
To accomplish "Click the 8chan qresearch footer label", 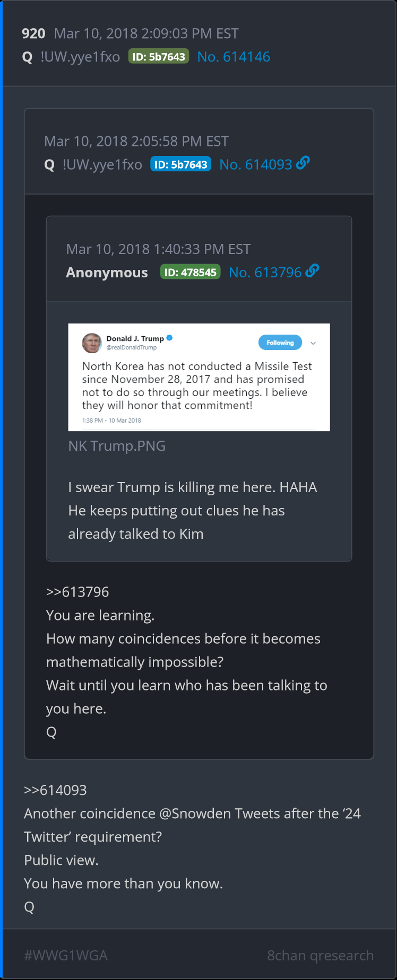I will [320, 956].
